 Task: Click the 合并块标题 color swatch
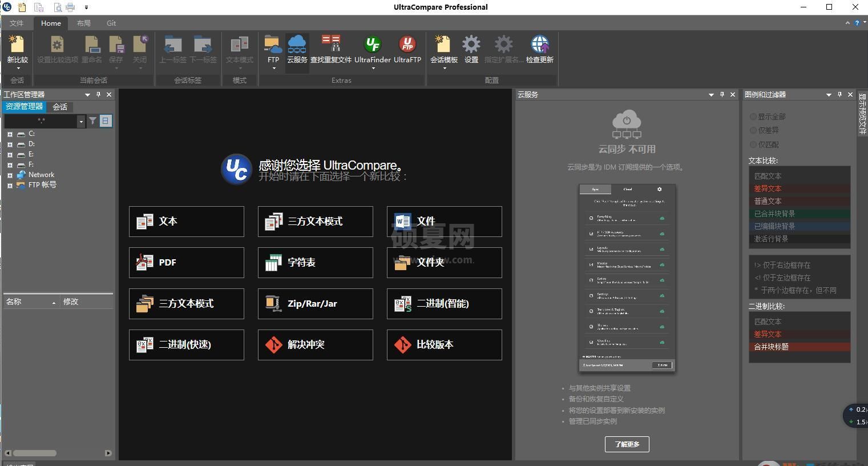click(x=800, y=347)
